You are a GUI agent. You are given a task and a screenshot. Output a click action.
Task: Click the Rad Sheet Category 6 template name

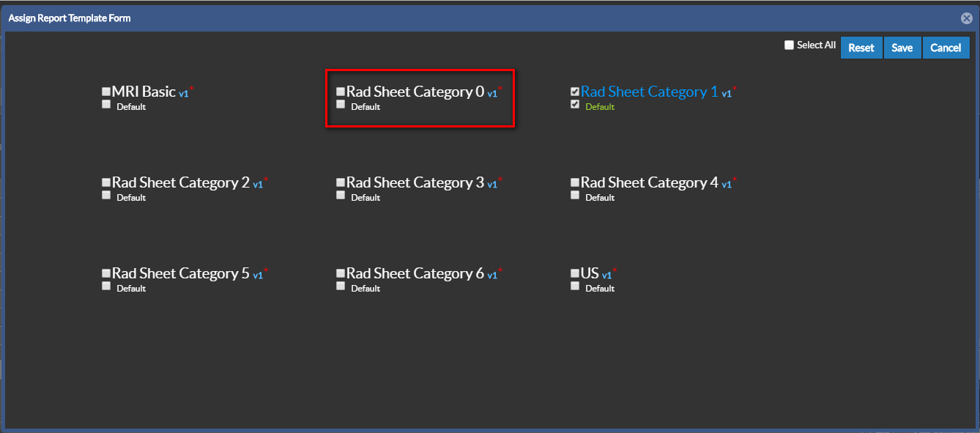pos(415,273)
